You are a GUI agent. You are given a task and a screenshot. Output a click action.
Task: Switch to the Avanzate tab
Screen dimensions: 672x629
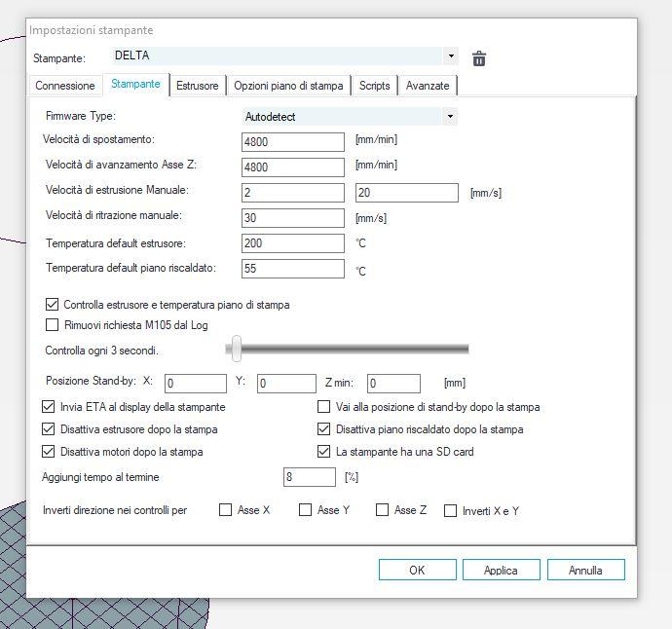coord(428,86)
